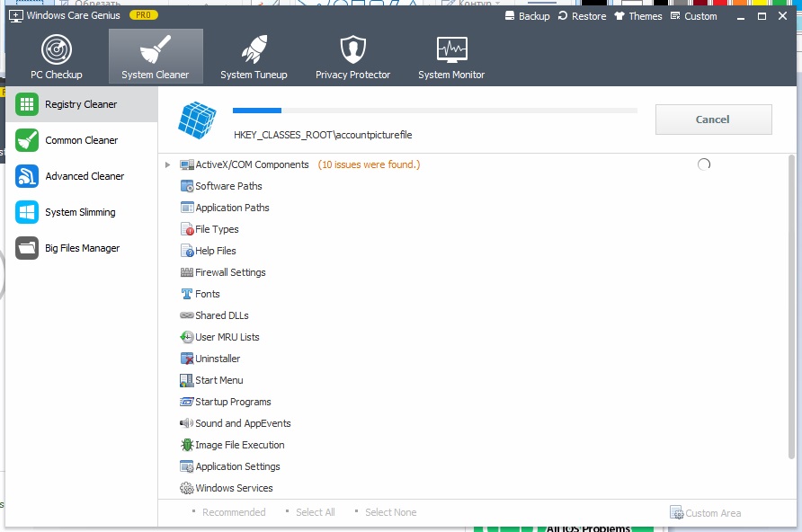This screenshot has height=532, width=802.
Task: Select the Firewall Settings row label
Action: [230, 272]
